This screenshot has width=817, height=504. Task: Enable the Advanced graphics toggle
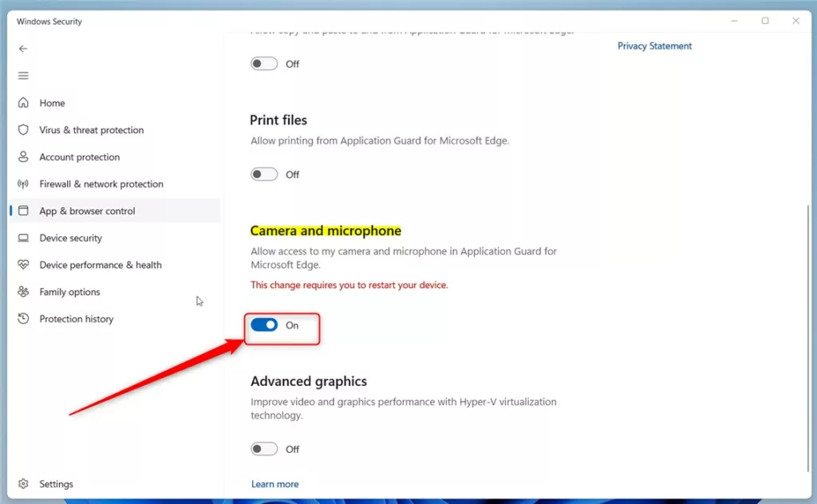(264, 449)
